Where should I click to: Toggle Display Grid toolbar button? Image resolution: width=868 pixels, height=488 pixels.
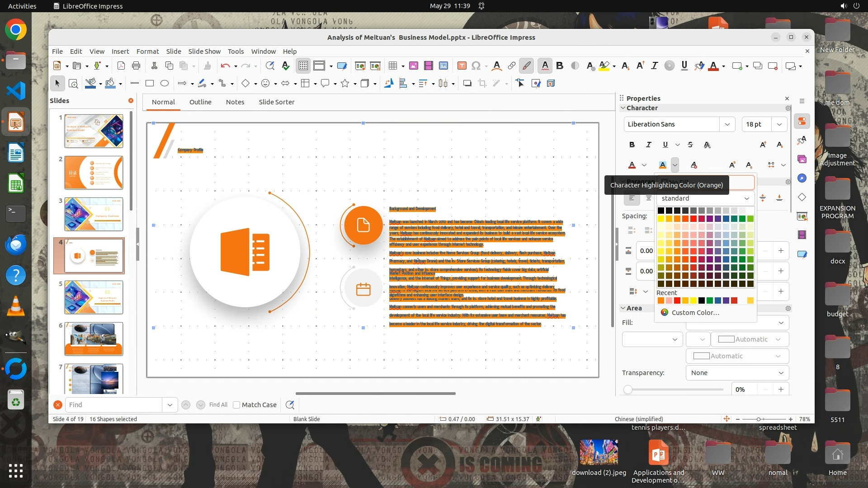coord(303,66)
